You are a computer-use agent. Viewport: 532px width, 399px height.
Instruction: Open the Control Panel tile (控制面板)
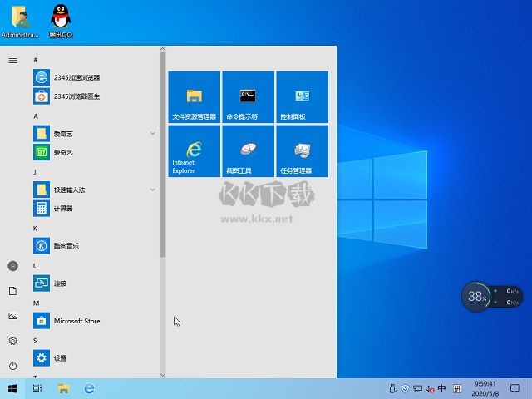pos(302,96)
